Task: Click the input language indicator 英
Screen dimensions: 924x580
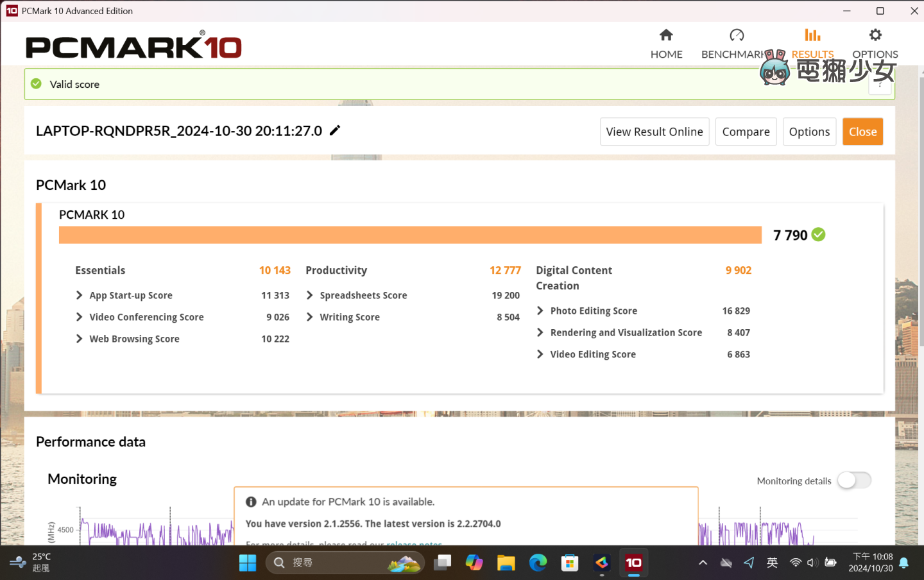Action: [x=772, y=563]
